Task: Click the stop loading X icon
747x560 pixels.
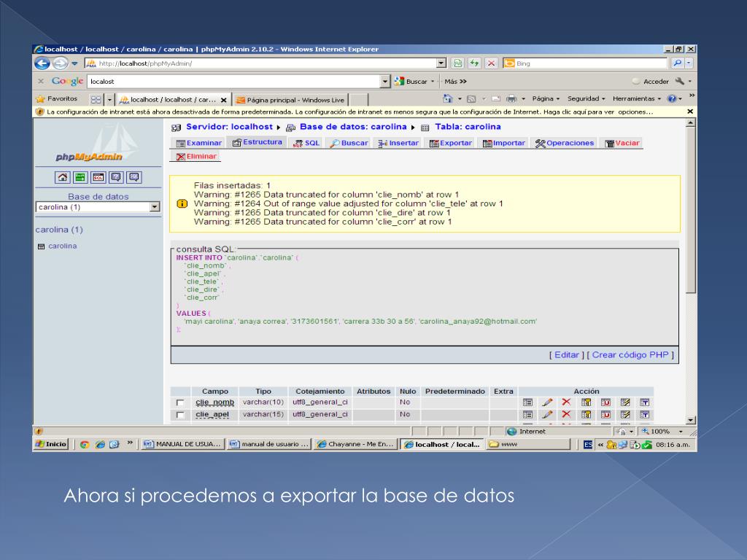Action: (491, 63)
